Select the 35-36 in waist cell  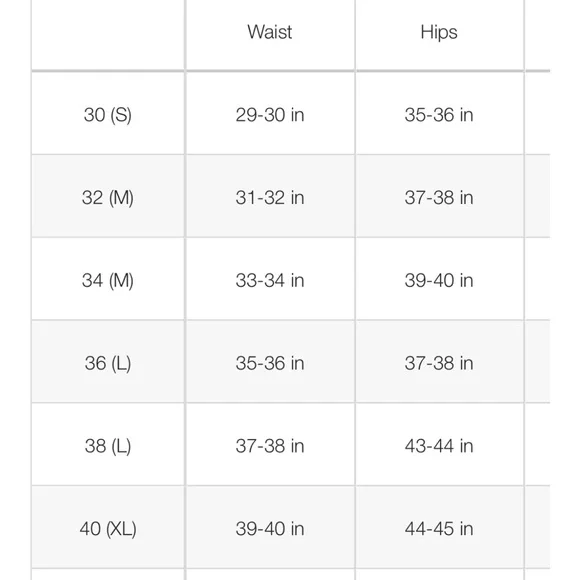[x=270, y=363]
